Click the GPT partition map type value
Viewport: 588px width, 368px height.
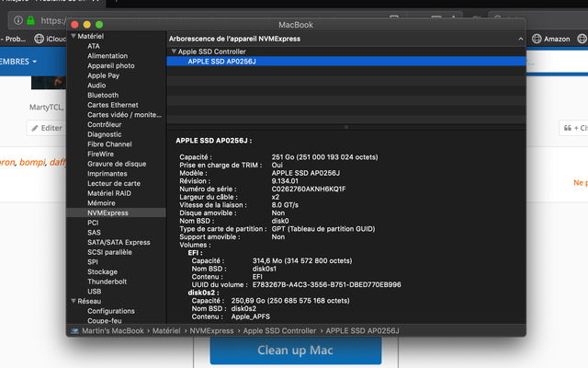pos(322,229)
